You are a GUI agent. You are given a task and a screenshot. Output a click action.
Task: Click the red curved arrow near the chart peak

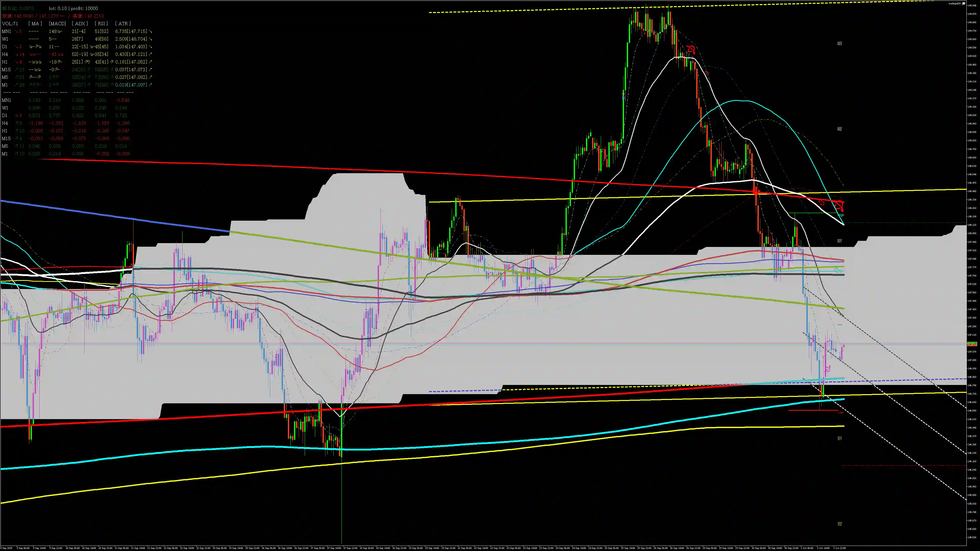click(691, 49)
